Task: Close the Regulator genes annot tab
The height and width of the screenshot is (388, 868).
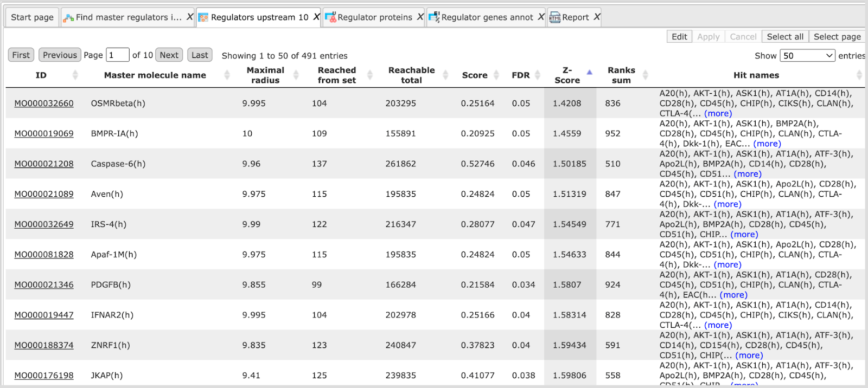Action: 541,17
